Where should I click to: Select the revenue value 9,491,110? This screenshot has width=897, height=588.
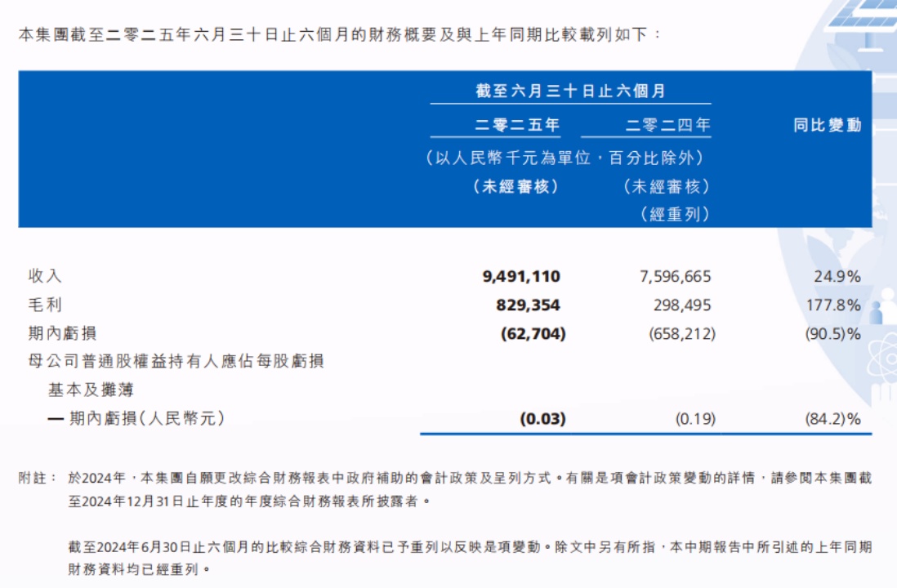pos(521,276)
